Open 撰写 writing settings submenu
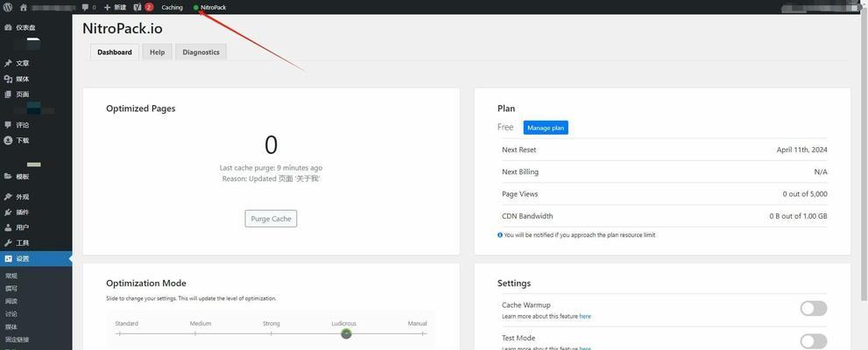 pyautogui.click(x=11, y=289)
